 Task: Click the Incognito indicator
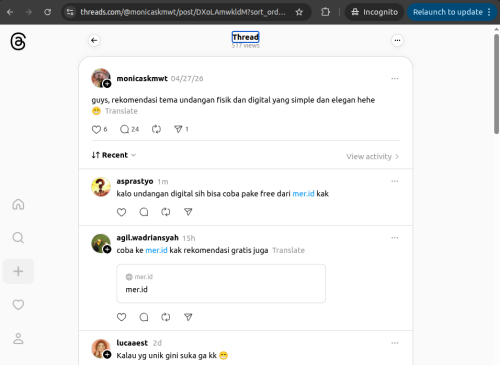coord(374,12)
